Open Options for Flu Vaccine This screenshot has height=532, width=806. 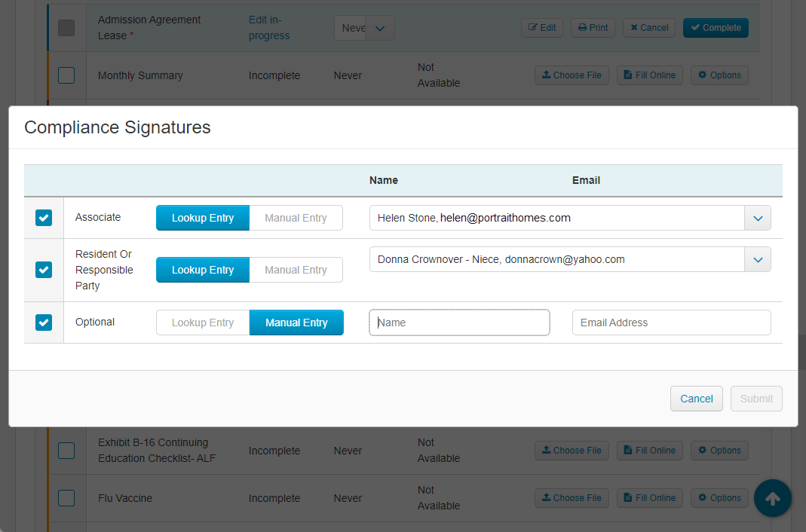click(x=719, y=497)
